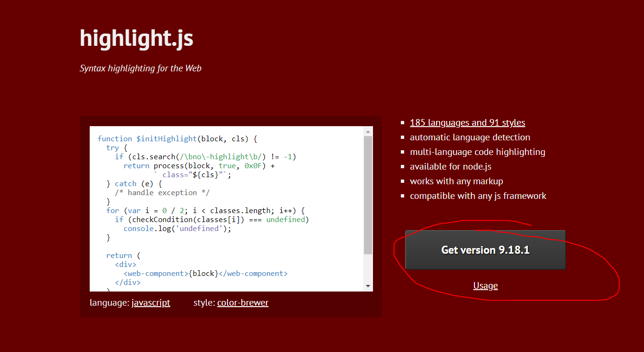Image resolution: width=644 pixels, height=352 pixels.
Task: Click the highlight.js page title
Action: tap(136, 38)
